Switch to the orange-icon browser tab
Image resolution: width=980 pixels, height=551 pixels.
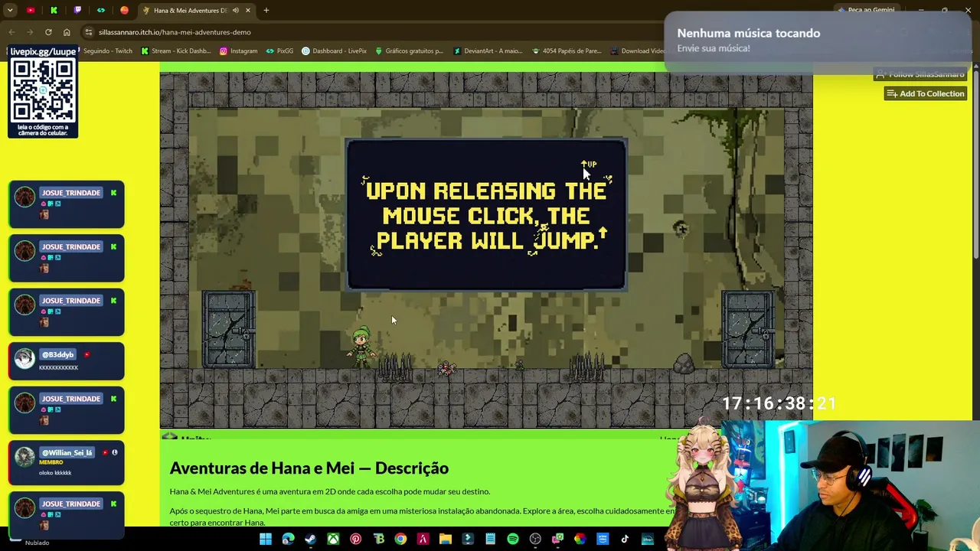click(x=125, y=11)
